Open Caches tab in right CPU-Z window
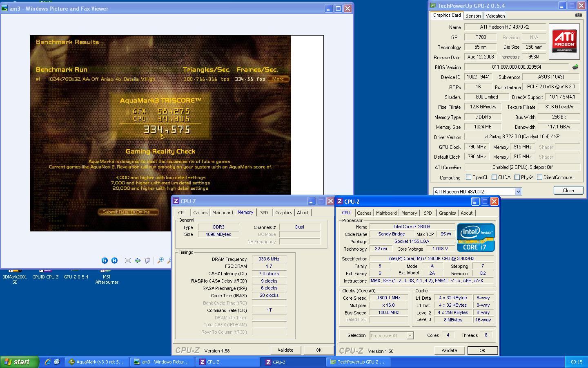The height and width of the screenshot is (368, 588). click(x=364, y=213)
